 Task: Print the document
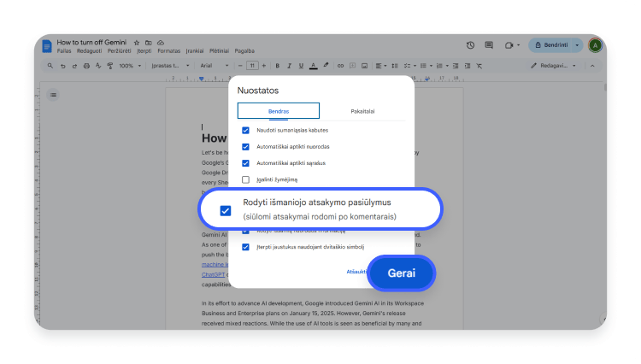click(86, 66)
